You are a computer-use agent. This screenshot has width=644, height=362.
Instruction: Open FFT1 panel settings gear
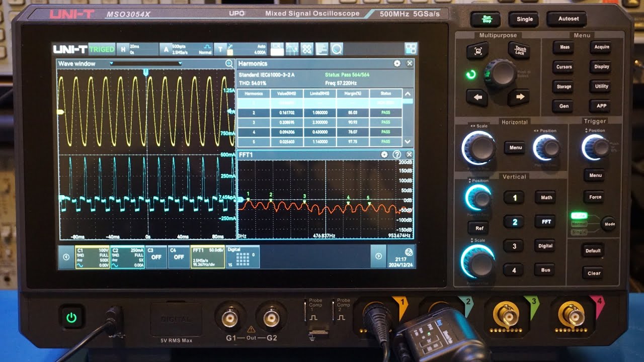(384, 154)
